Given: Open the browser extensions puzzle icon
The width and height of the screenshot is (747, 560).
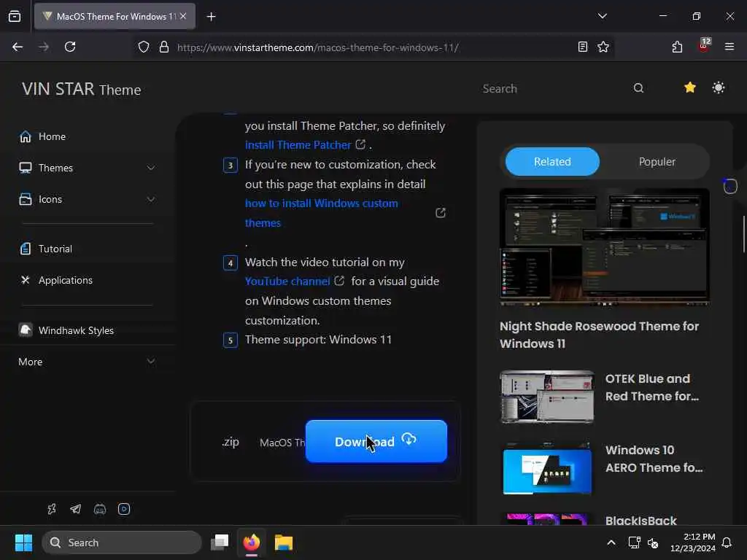Looking at the screenshot, I should click(x=677, y=47).
